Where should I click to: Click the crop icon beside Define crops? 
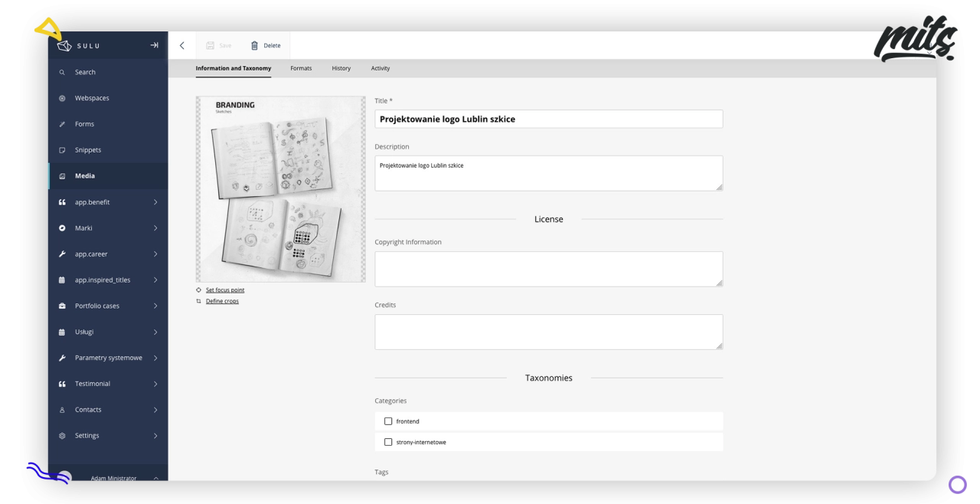tap(199, 301)
